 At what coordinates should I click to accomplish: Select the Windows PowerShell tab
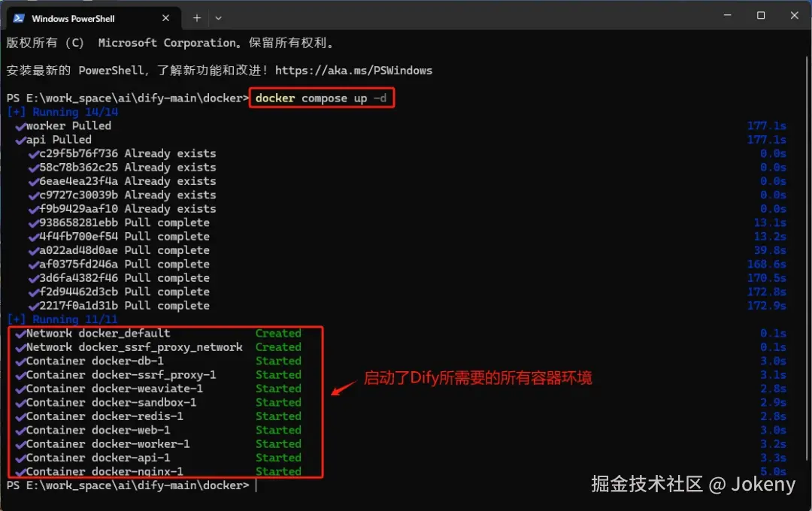click(x=93, y=18)
